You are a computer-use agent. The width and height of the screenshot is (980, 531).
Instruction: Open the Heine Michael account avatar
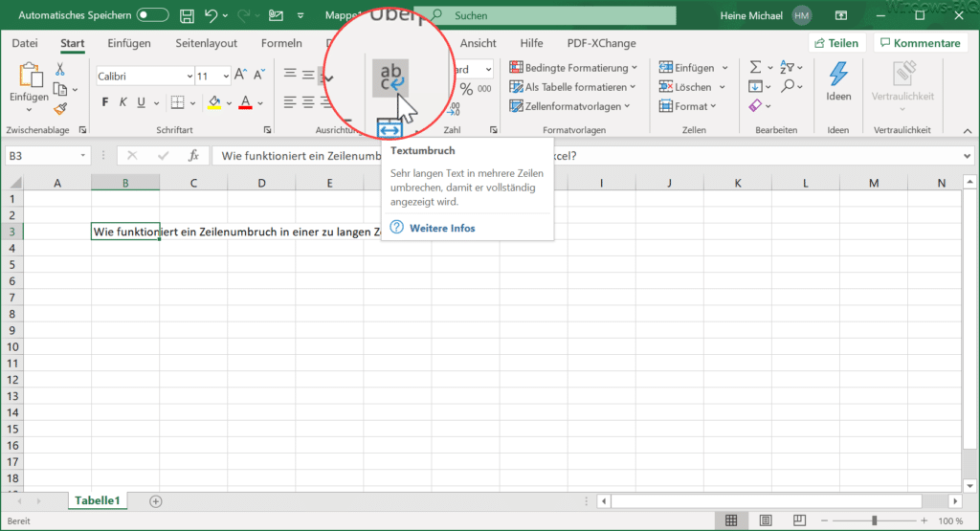[x=802, y=15]
